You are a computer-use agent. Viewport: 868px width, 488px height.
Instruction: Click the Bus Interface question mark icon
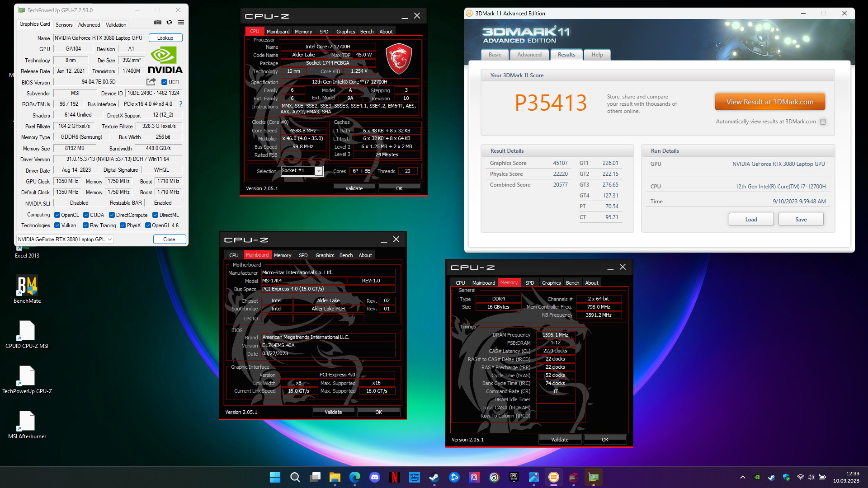pyautogui.click(x=181, y=104)
